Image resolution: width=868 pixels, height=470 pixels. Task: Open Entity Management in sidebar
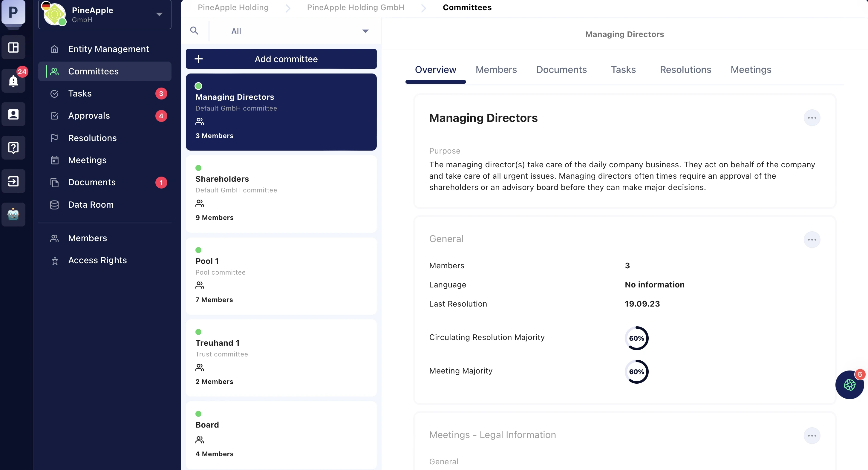click(105, 49)
